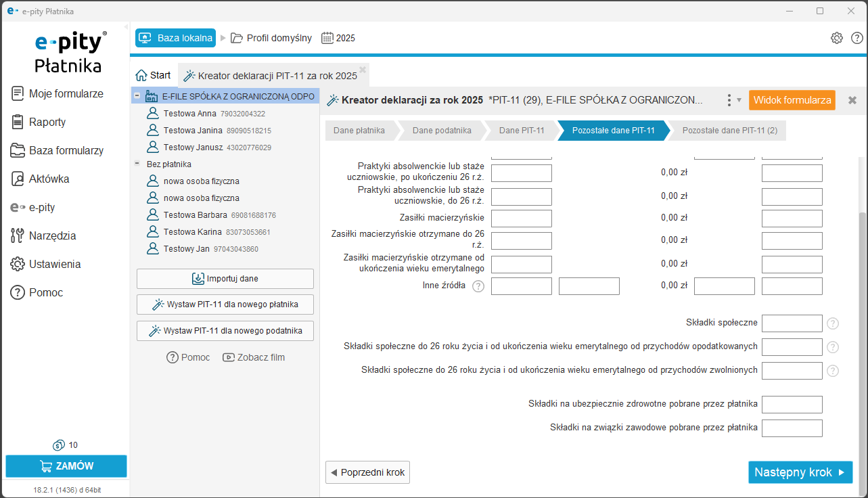Viewport: 868px width, 498px height.
Task: Open settings gear in top bar
Action: click(837, 38)
